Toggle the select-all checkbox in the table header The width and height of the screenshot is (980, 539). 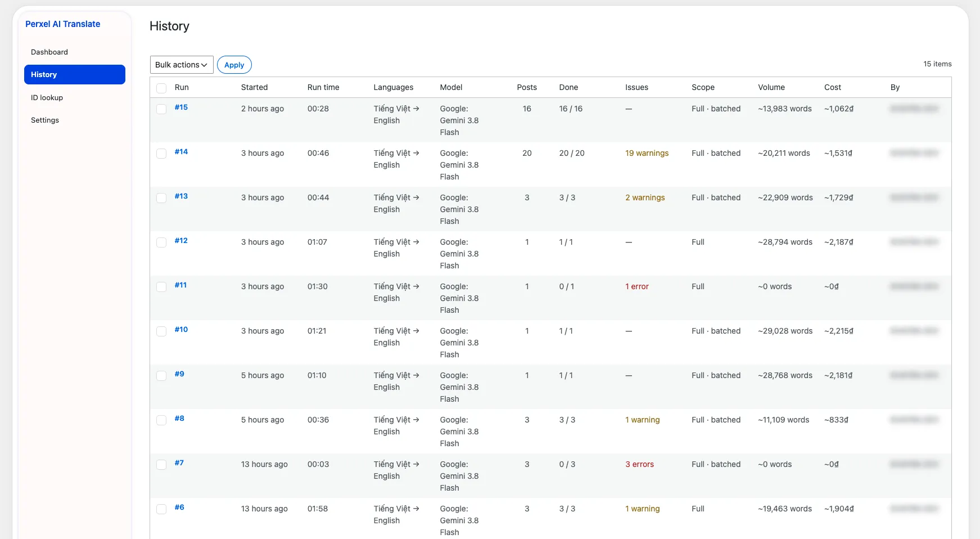point(161,88)
